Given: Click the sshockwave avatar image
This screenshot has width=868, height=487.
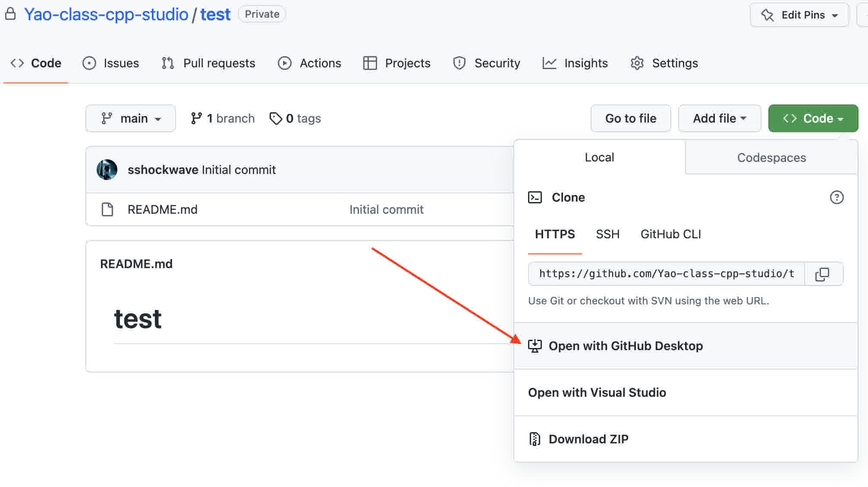Looking at the screenshot, I should pos(107,170).
